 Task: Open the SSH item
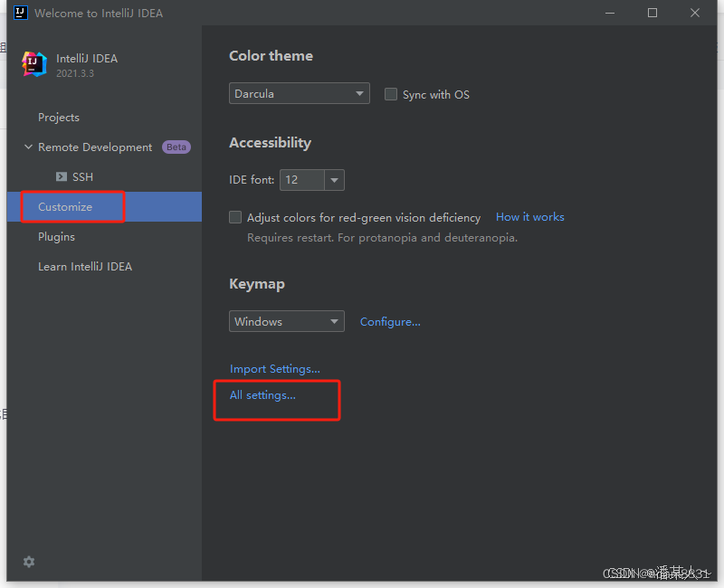pyautogui.click(x=82, y=176)
